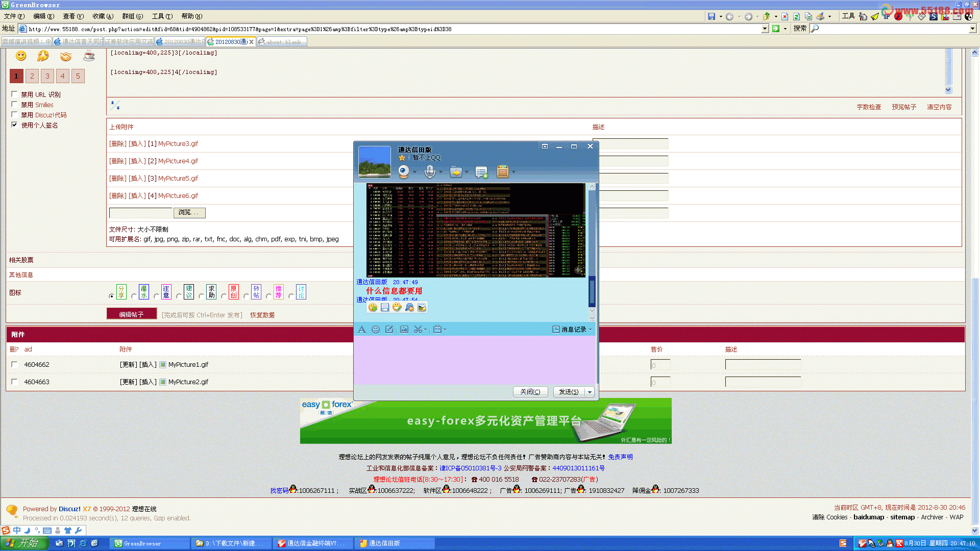The height and width of the screenshot is (551, 980).
Task: Click the blue IP tool icon
Action: [887, 16]
